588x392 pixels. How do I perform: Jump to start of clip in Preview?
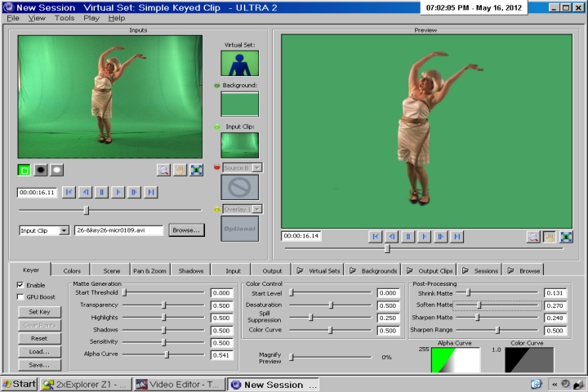tap(375, 237)
